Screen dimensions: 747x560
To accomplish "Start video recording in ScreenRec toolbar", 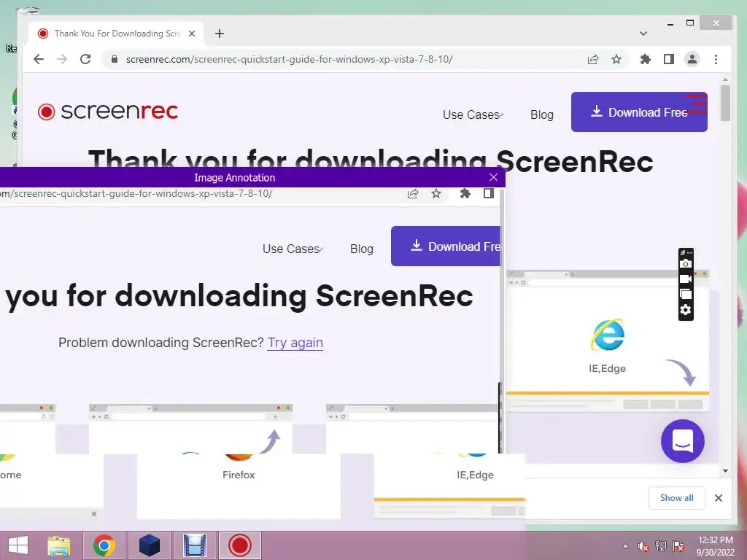I will 686,279.
